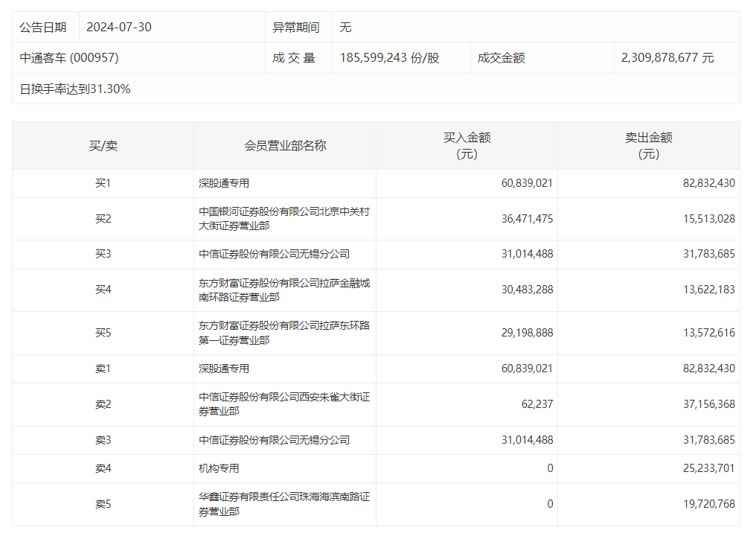Click the 0 buy amount in 卖5 row
The image size is (756, 539).
point(550,504)
